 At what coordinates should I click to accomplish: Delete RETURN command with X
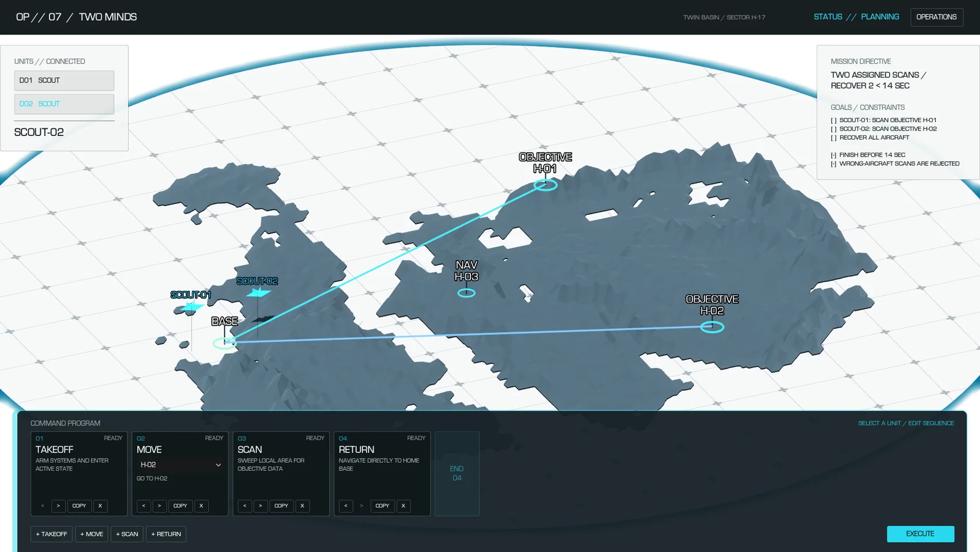pos(403,506)
